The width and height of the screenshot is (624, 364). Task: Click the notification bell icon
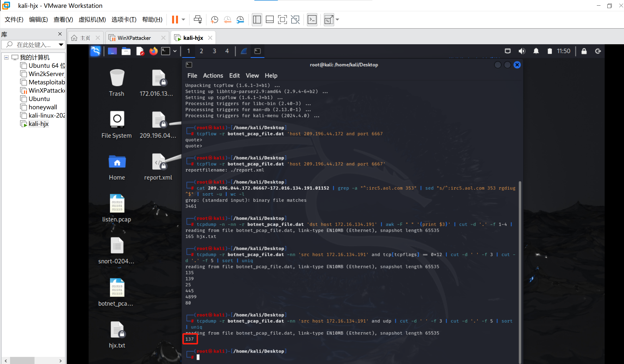[536, 51]
